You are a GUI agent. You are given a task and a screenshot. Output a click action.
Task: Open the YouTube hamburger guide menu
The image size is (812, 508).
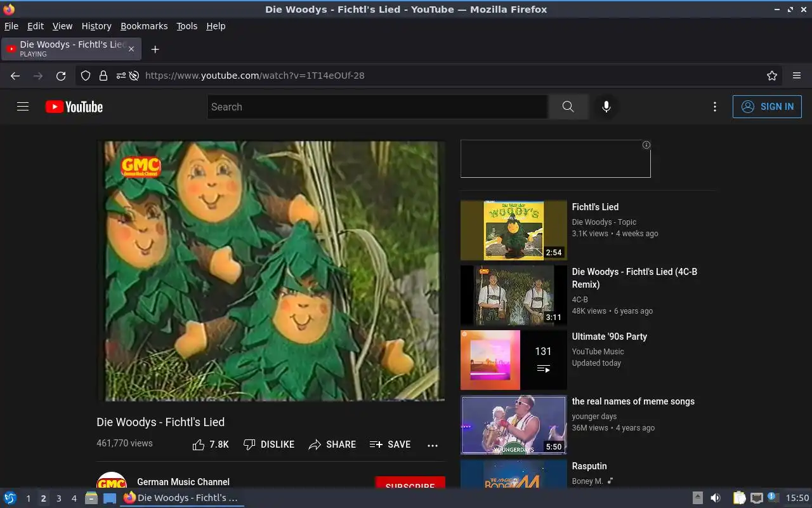click(x=23, y=107)
